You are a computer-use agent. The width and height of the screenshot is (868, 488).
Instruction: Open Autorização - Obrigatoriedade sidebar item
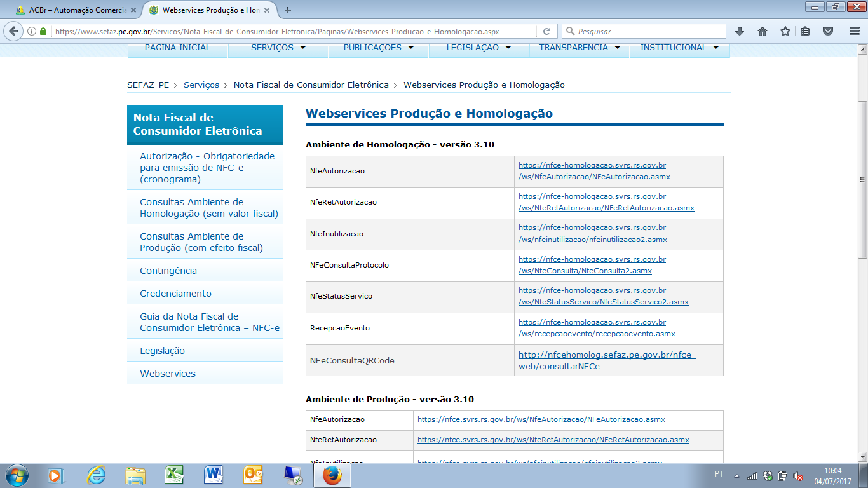[207, 168]
